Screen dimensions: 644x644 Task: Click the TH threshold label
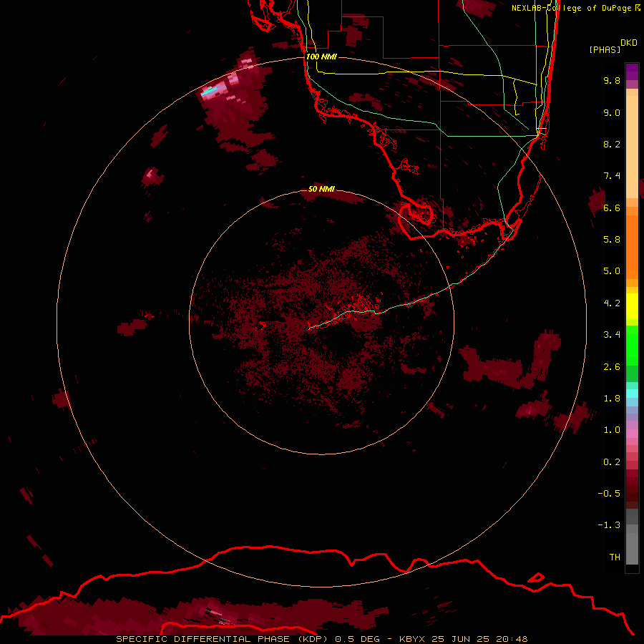[615, 557]
